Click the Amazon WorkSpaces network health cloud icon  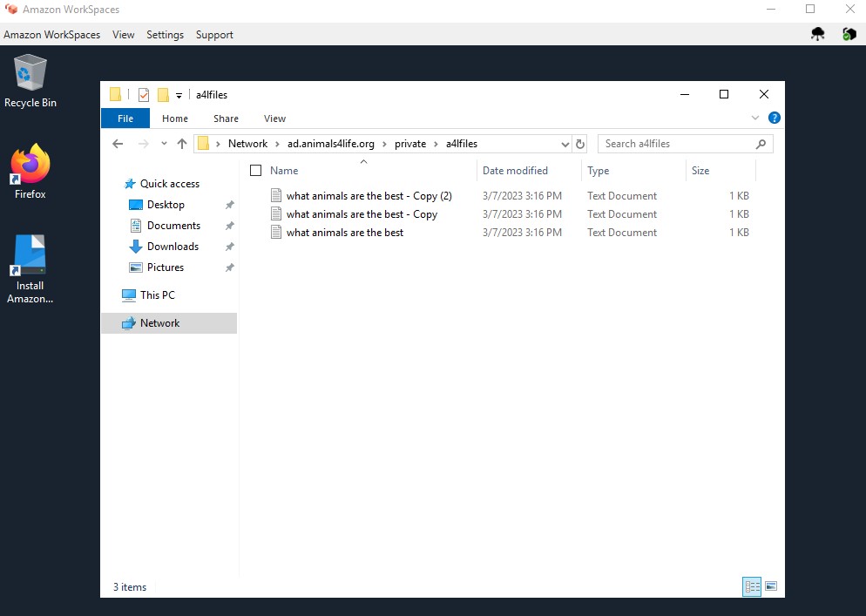(816, 34)
